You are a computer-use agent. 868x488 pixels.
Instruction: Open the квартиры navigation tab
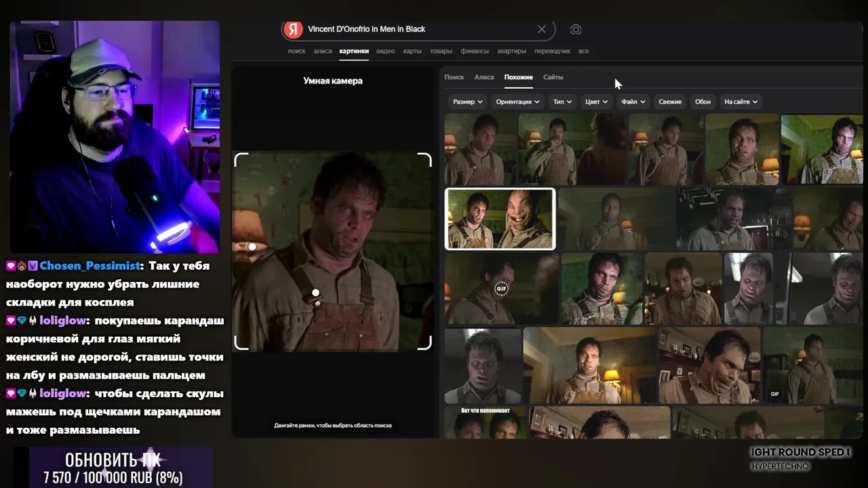(511, 51)
